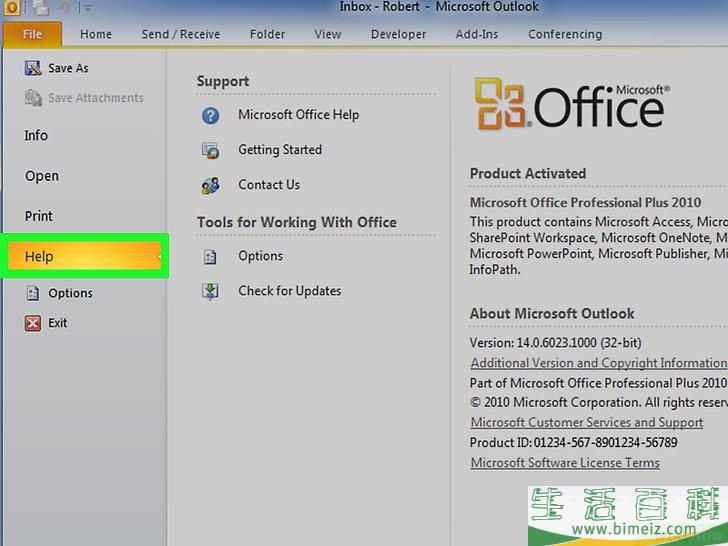
Task: Click the Outlook icon in the title bar
Action: tap(9, 8)
